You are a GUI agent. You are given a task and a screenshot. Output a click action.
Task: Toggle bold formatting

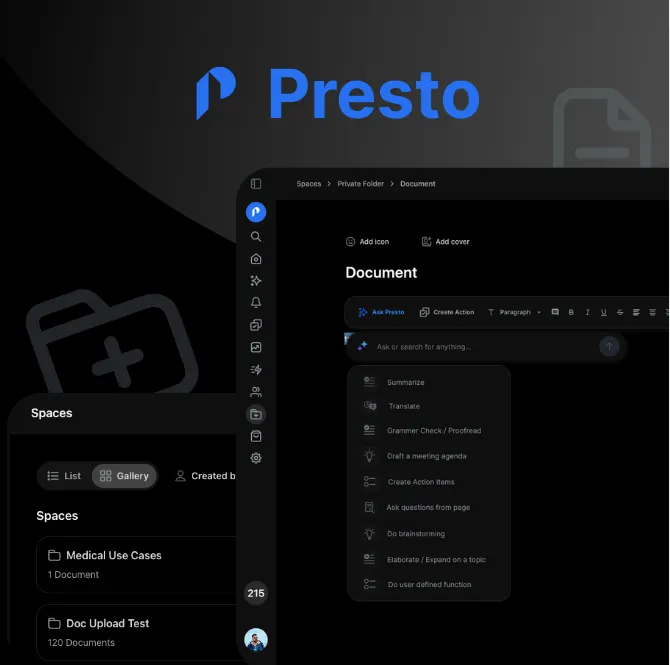pos(571,312)
